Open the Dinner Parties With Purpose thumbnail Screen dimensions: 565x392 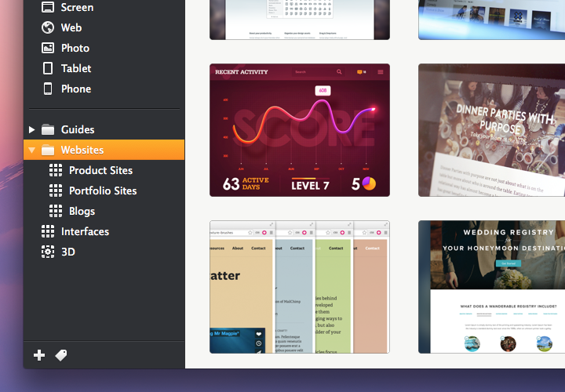[x=491, y=130]
